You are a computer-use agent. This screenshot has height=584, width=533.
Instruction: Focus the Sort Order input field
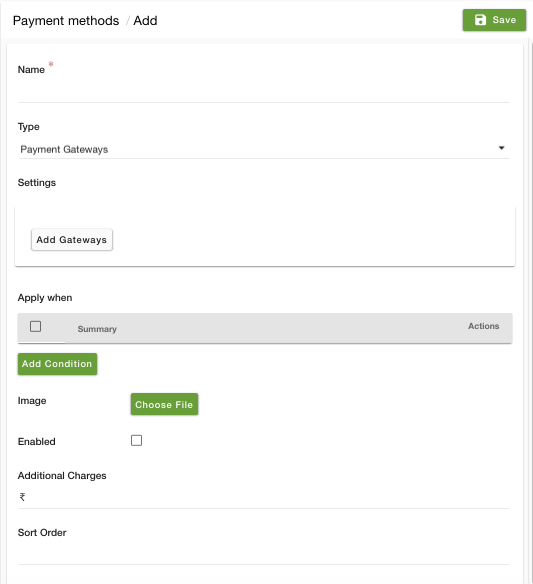(264, 555)
